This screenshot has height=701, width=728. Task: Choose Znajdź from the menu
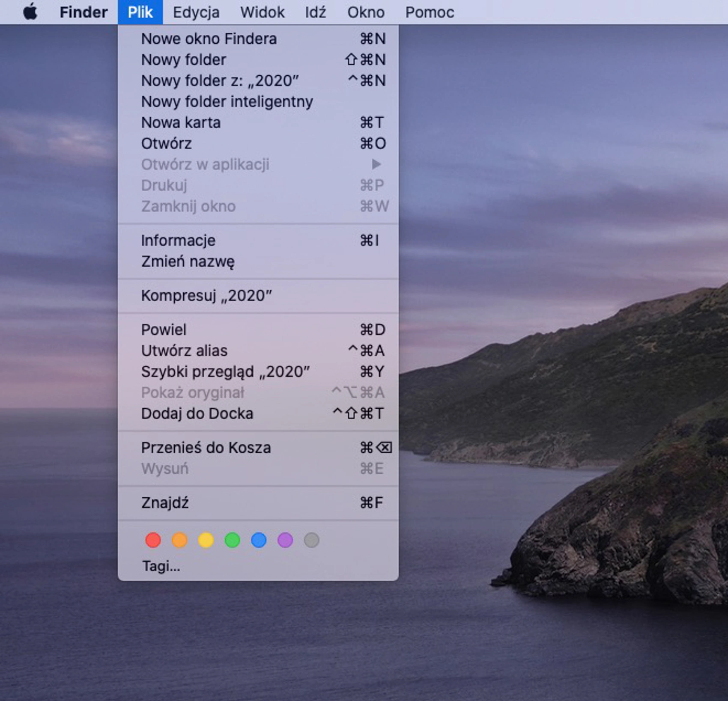coord(258,503)
